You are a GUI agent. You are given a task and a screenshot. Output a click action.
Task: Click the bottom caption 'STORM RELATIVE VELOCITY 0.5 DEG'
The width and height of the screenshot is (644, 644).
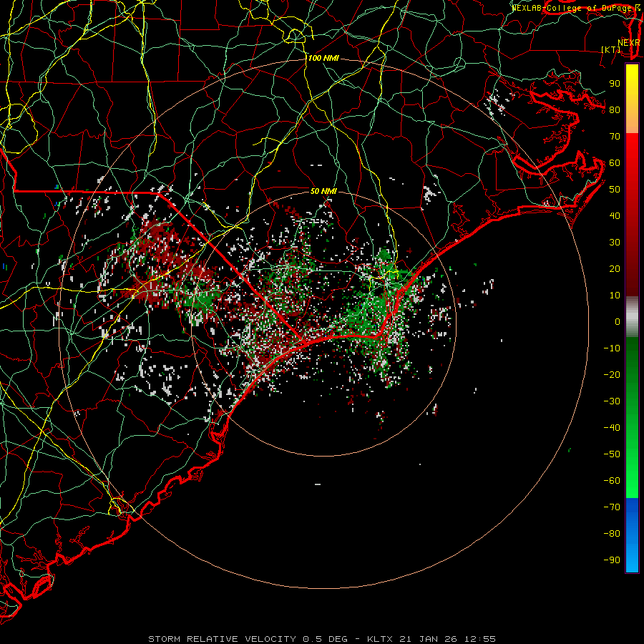[x=248, y=639]
